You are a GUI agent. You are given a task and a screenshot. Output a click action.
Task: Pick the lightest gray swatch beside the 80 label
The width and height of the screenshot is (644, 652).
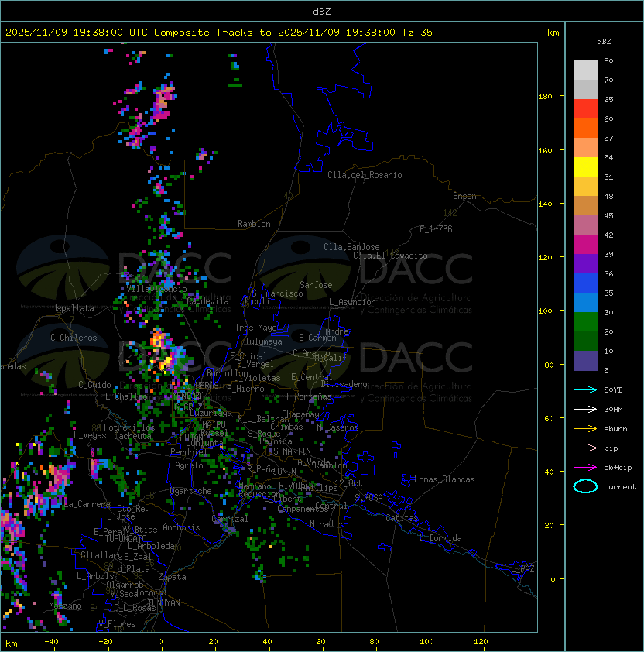click(585, 70)
